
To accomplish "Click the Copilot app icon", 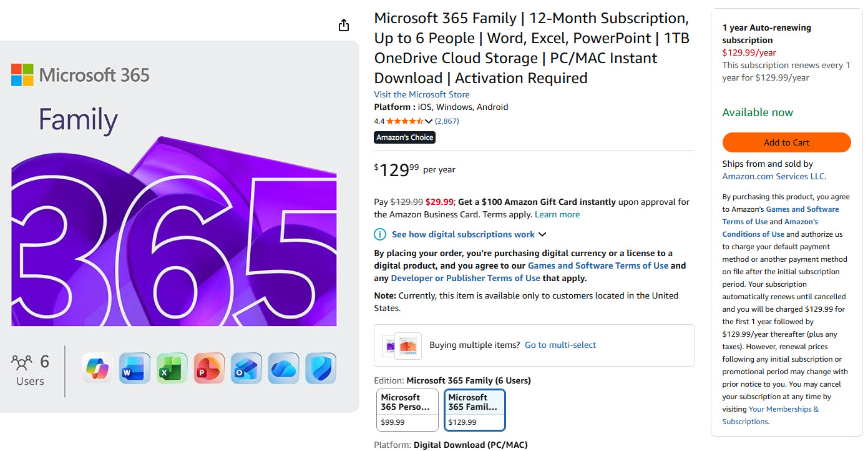I will [x=97, y=369].
